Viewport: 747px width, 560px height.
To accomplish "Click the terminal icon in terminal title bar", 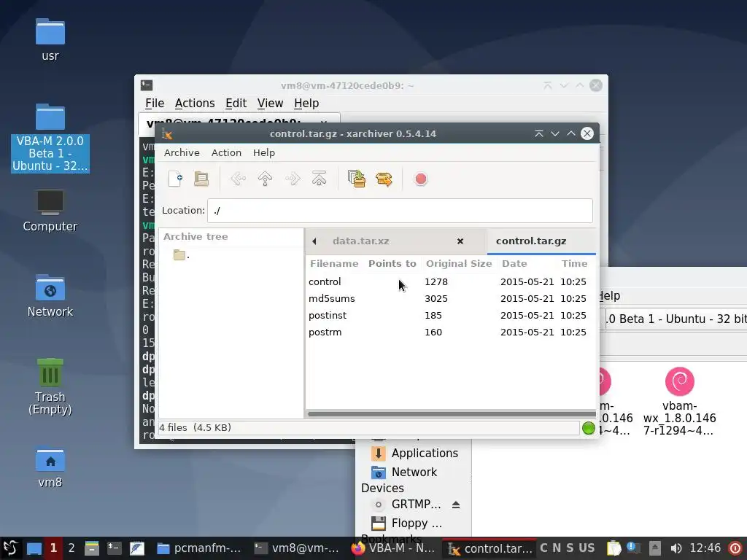I will click(x=147, y=85).
